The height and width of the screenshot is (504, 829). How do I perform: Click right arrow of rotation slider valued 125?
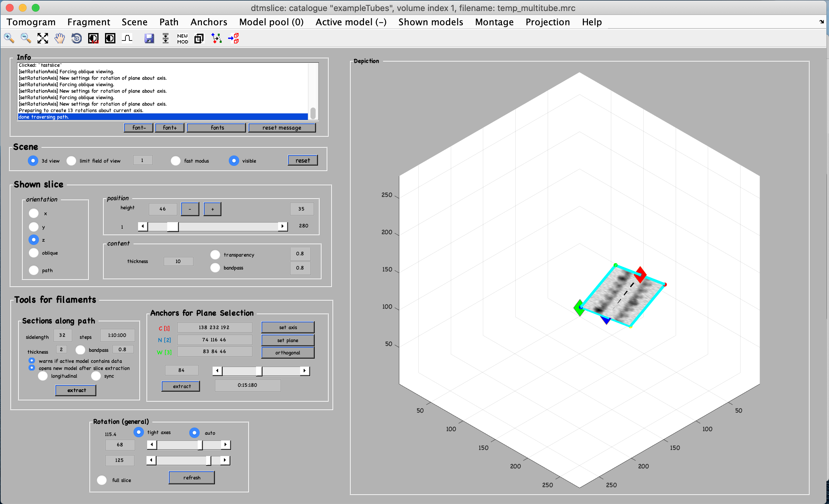coord(225,460)
